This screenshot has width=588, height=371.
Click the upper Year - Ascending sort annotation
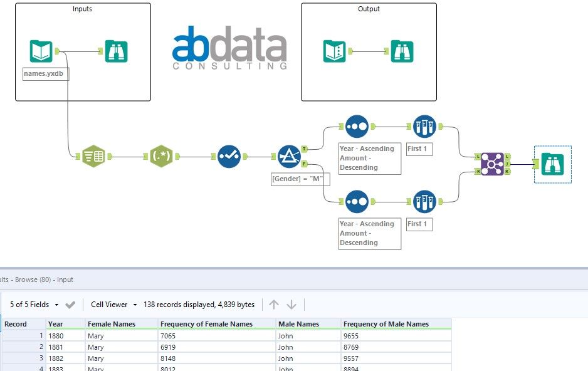pyautogui.click(x=370, y=159)
